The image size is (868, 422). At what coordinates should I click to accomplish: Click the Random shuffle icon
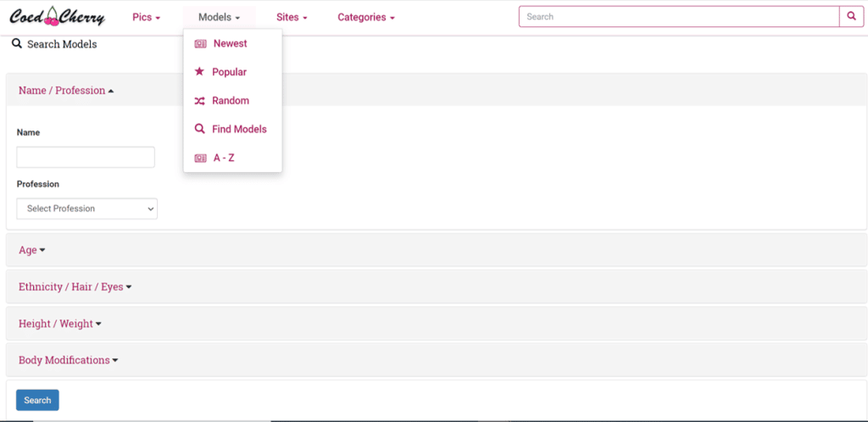[199, 101]
